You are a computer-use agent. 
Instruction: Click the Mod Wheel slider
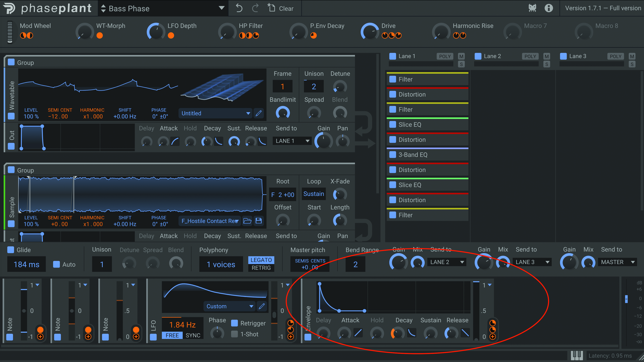click(10, 32)
